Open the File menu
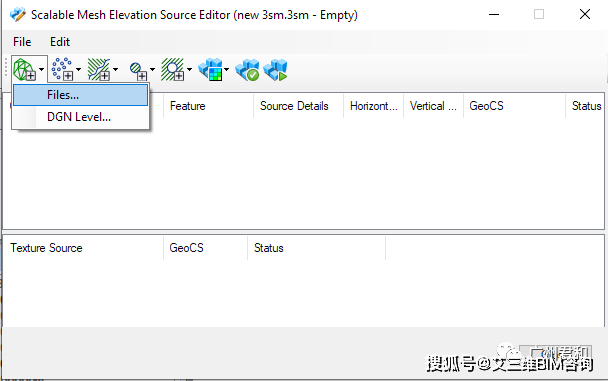This screenshot has width=608, height=381. tap(22, 42)
